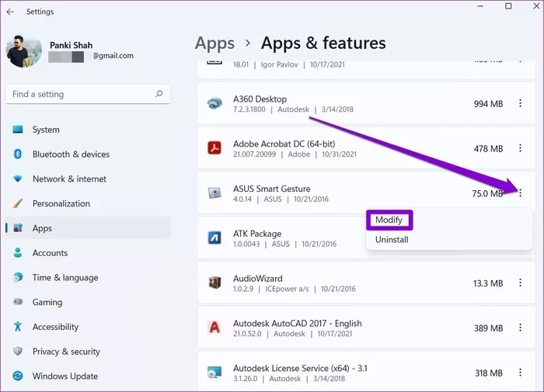The image size is (544, 392).
Task: Click the 389 MB size value
Action: [x=488, y=328]
